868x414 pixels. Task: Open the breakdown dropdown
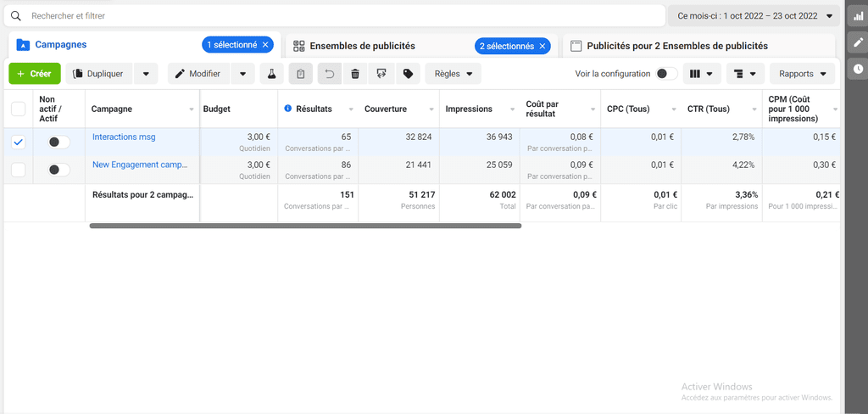pyautogui.click(x=745, y=74)
